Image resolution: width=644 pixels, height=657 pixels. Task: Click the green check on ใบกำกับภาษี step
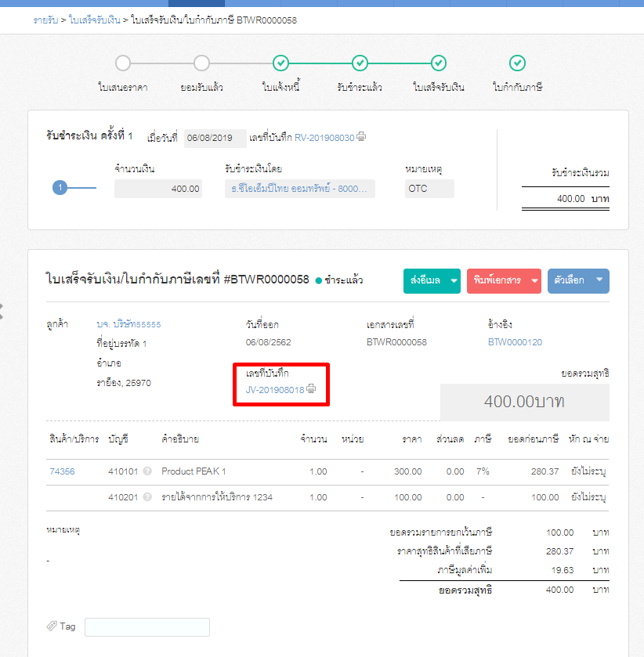click(518, 63)
